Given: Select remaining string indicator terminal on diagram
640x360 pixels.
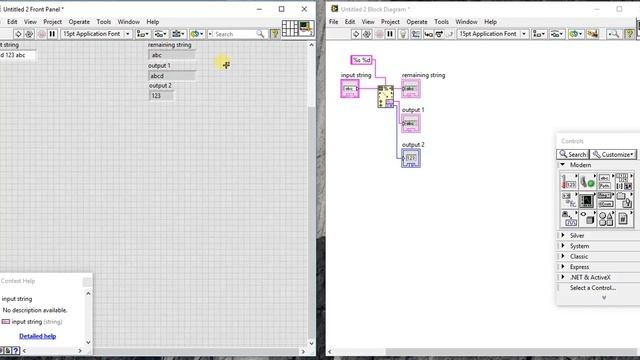Looking at the screenshot, I should click(x=411, y=89).
